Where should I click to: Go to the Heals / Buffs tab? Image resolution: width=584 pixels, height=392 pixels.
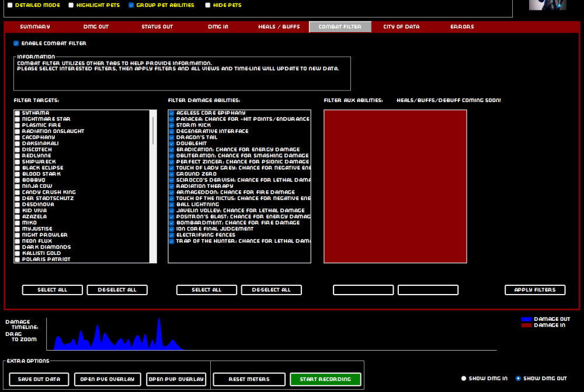tap(279, 27)
